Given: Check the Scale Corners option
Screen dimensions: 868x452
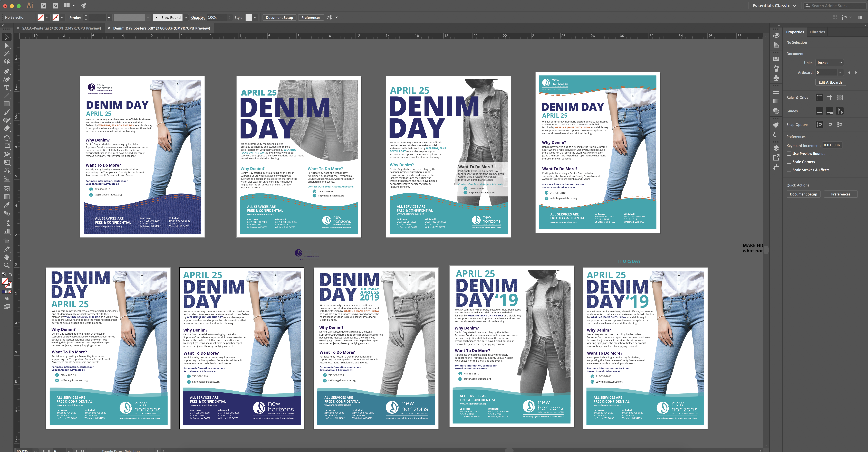Looking at the screenshot, I should pos(789,162).
